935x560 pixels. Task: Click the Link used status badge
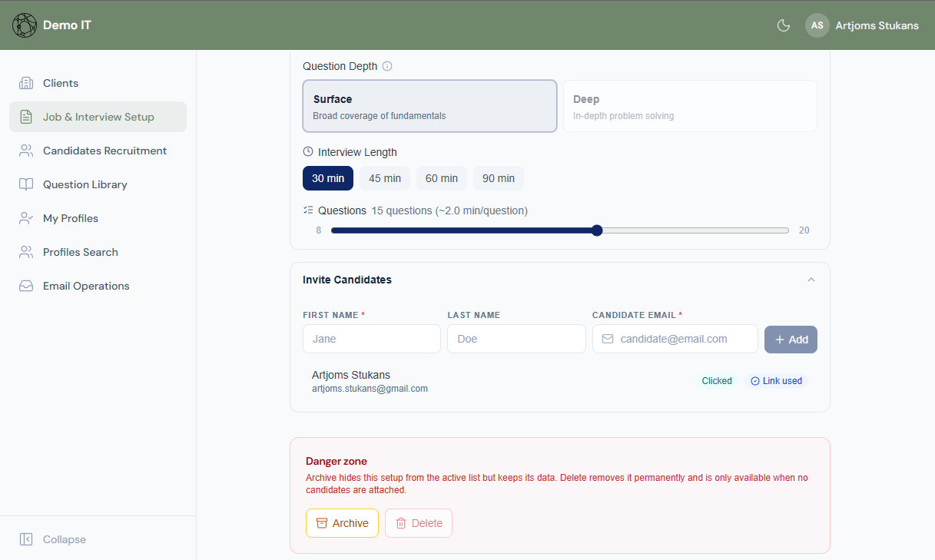tap(776, 381)
